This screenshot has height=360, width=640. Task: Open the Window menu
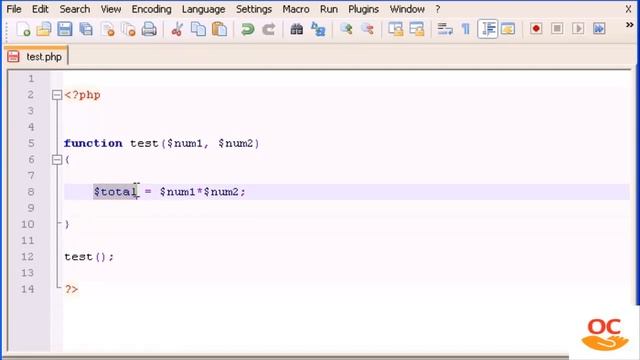click(x=407, y=9)
